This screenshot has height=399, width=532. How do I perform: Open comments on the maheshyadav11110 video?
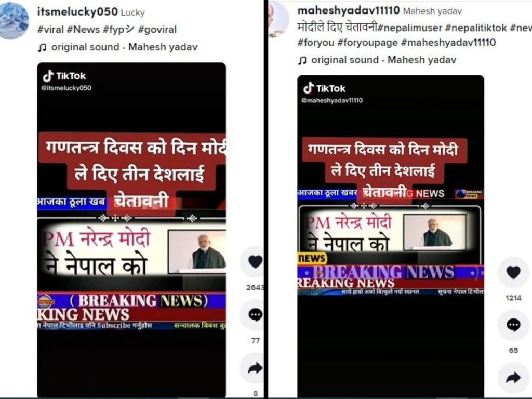(x=513, y=325)
